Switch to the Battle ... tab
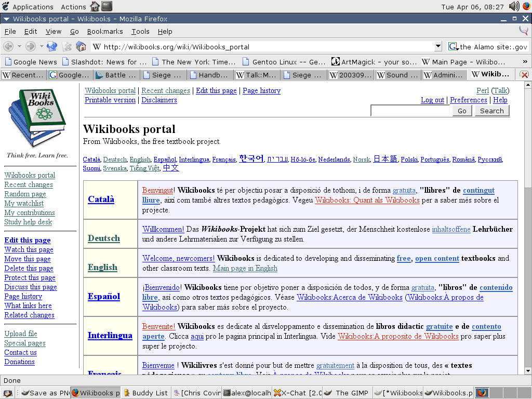Viewport: 532px width, 399px height. tap(117, 75)
